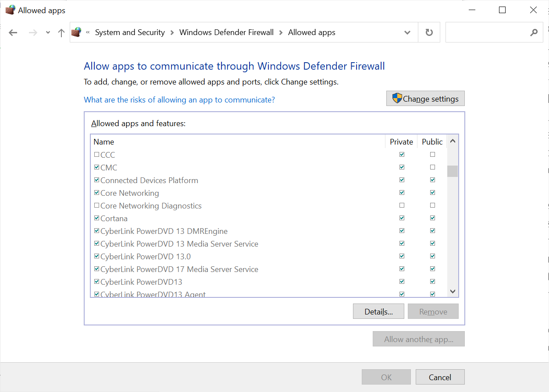
Task: Refresh the Allowed apps page
Action: click(429, 32)
